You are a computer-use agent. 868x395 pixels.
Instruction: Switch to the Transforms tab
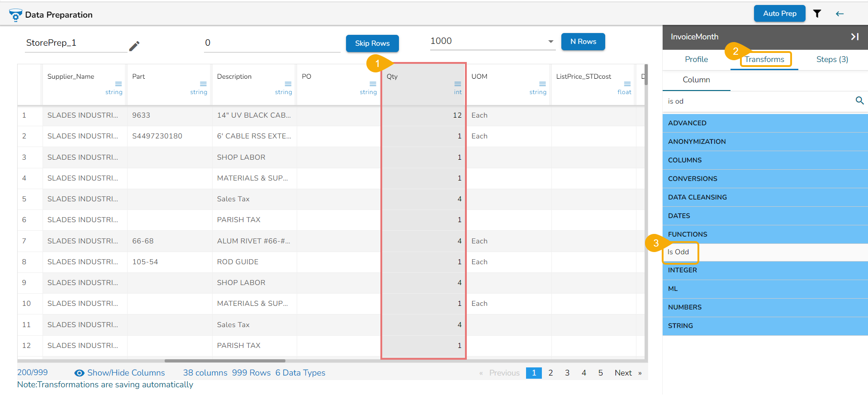tap(764, 59)
